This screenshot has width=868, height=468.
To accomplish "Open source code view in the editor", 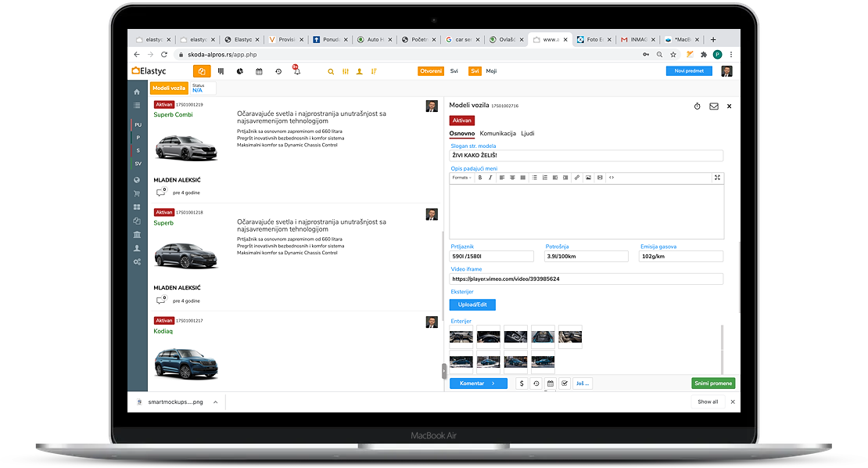I will pos(612,178).
